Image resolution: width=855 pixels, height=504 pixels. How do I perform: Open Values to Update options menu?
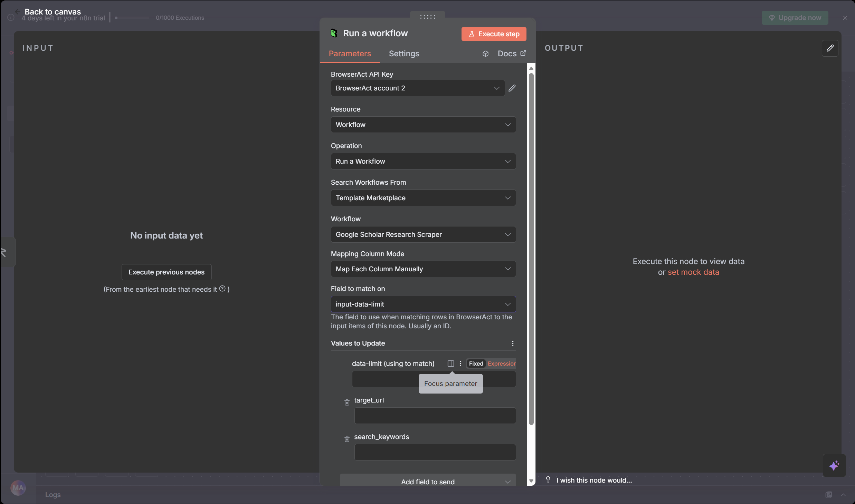[513, 343]
